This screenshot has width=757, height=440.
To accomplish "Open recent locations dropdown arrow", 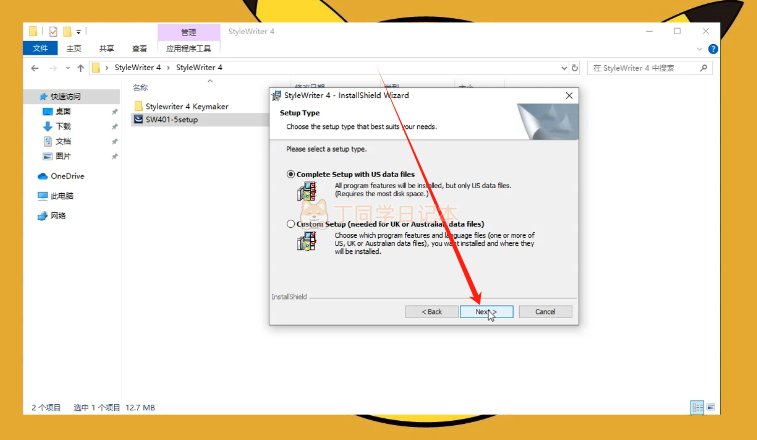I will 68,68.
